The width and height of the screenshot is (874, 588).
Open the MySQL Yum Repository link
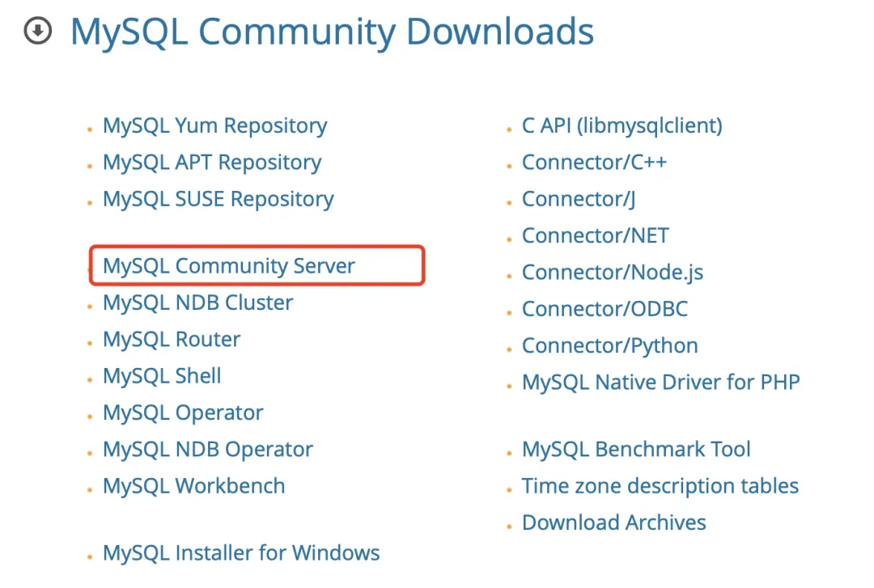click(x=215, y=126)
